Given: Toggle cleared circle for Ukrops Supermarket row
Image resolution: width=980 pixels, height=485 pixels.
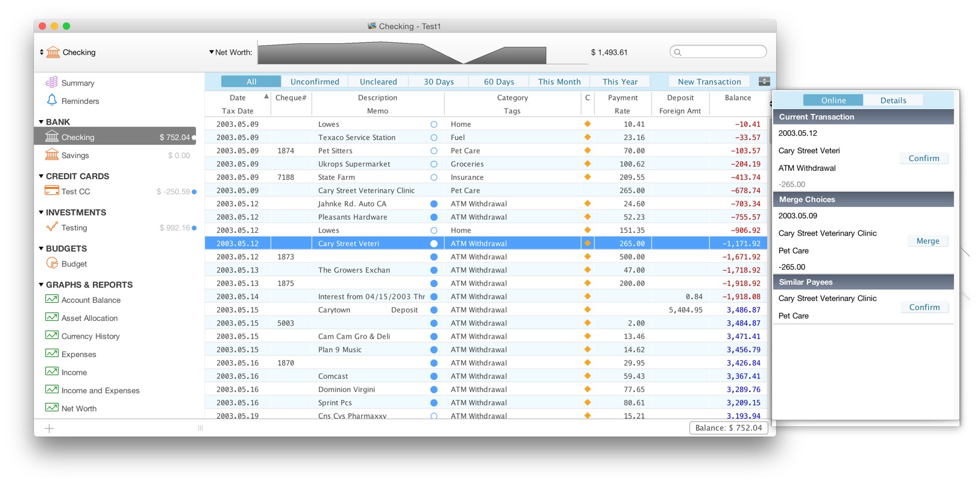Looking at the screenshot, I should (433, 164).
